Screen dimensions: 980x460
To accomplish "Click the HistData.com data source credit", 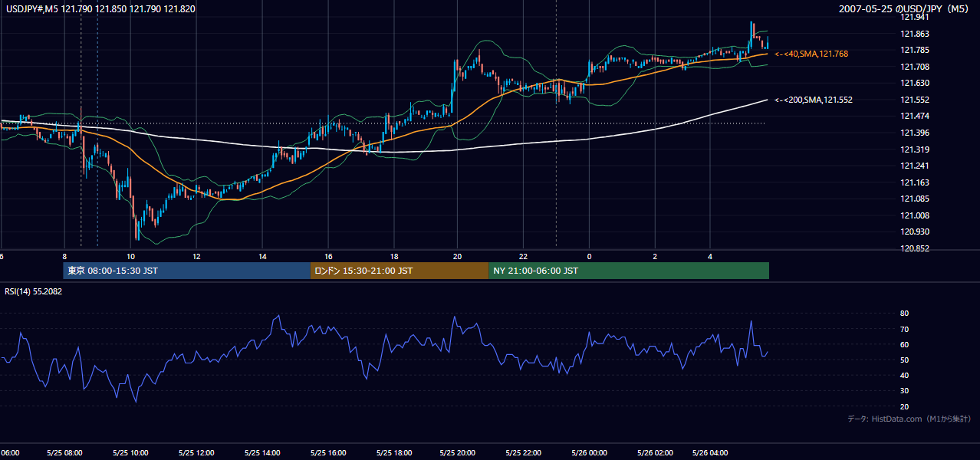I will click(x=909, y=419).
